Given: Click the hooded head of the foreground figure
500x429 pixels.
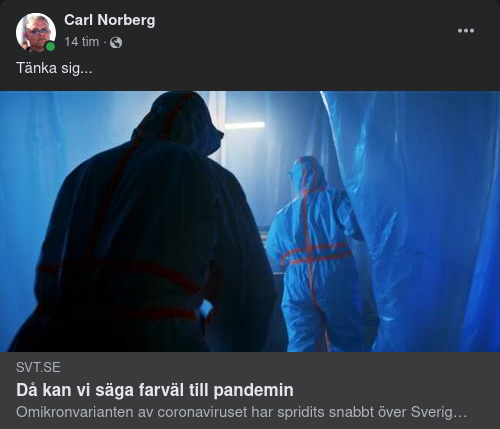Looking at the screenshot, I should point(178,125).
